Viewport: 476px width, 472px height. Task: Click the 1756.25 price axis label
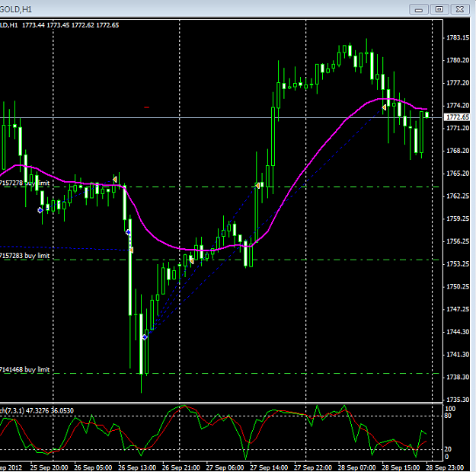(458, 241)
